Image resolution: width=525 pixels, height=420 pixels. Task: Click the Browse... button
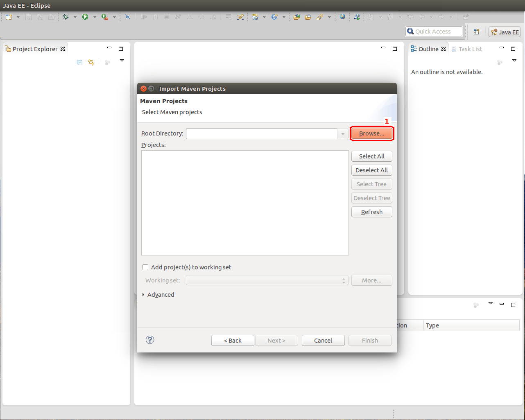372,134
